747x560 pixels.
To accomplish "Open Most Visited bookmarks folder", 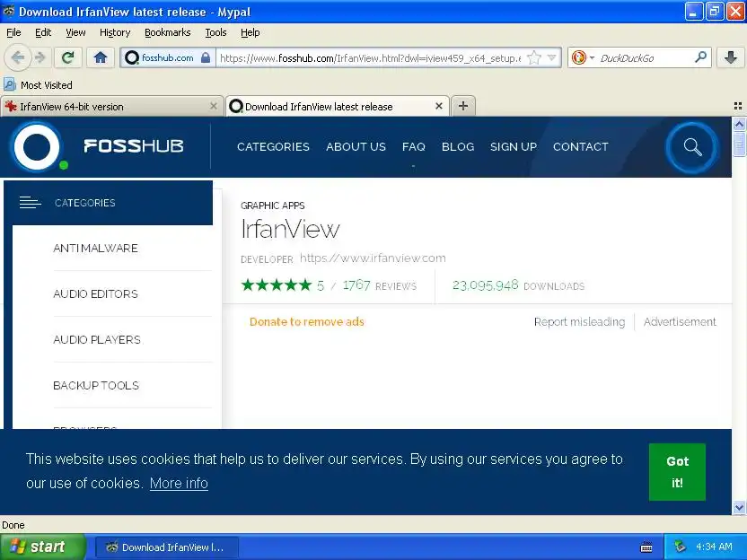I will 38,85.
